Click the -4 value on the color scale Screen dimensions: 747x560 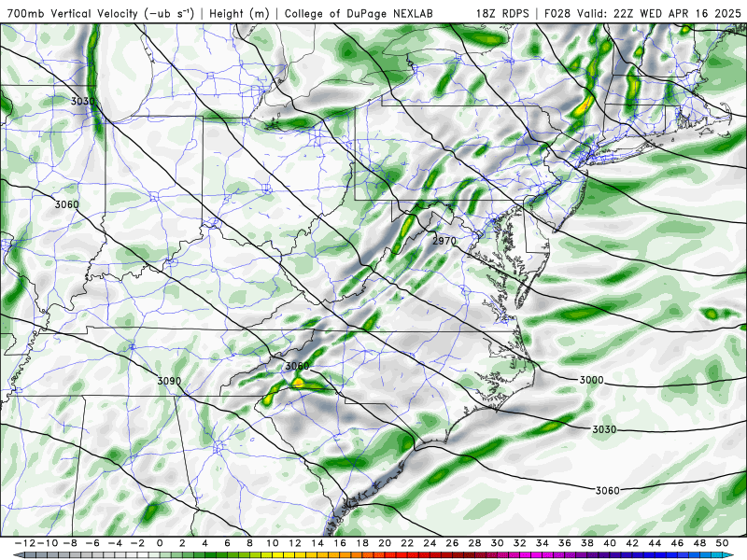click(x=115, y=543)
